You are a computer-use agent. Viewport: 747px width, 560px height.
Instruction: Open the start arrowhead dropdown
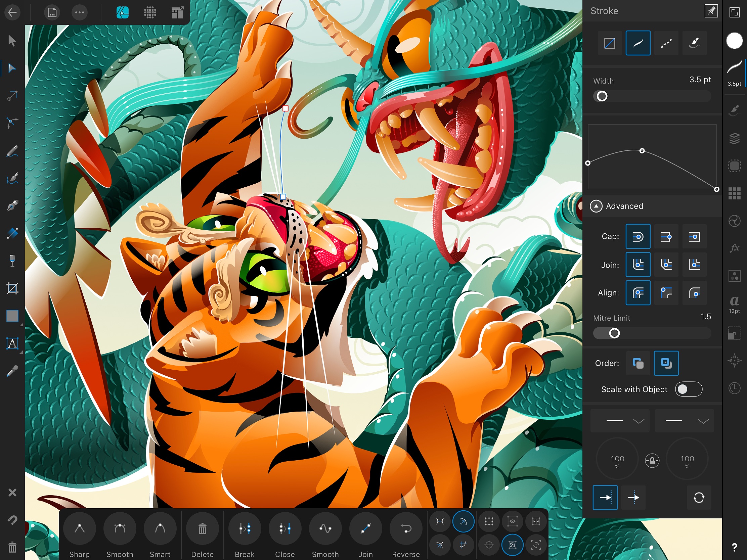pyautogui.click(x=620, y=421)
